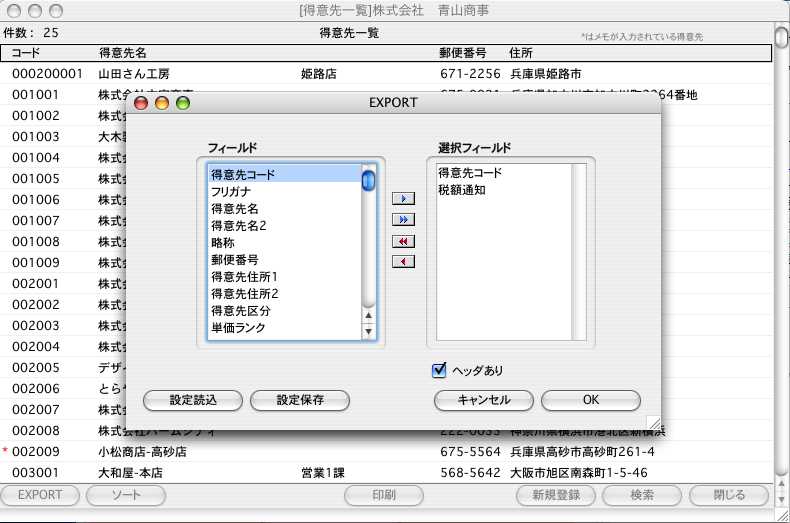Uncheck the ヘッダあり checkbox
The height and width of the screenshot is (523, 790).
coord(439,371)
